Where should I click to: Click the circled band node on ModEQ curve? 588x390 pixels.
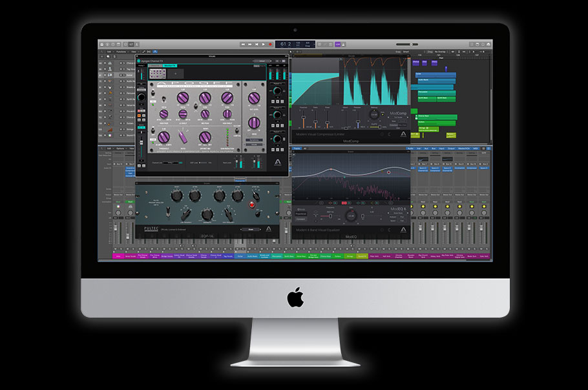[x=388, y=172]
